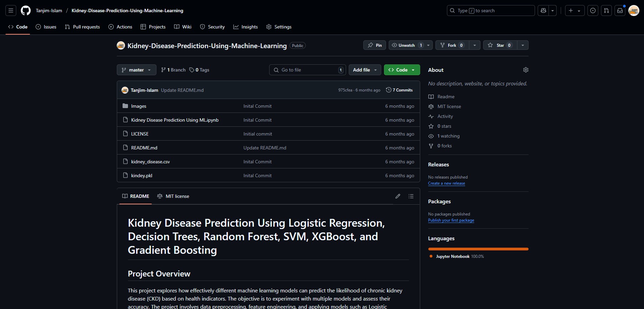The height and width of the screenshot is (309, 644).
Task: Click the orange Jupyter Notebook language bar
Action: (478, 249)
